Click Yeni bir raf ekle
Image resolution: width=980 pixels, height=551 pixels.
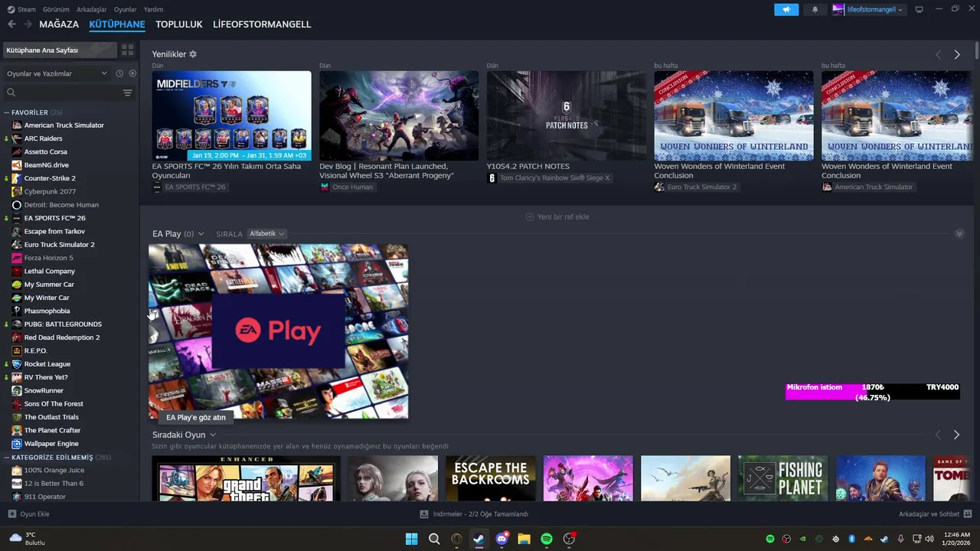pos(557,217)
